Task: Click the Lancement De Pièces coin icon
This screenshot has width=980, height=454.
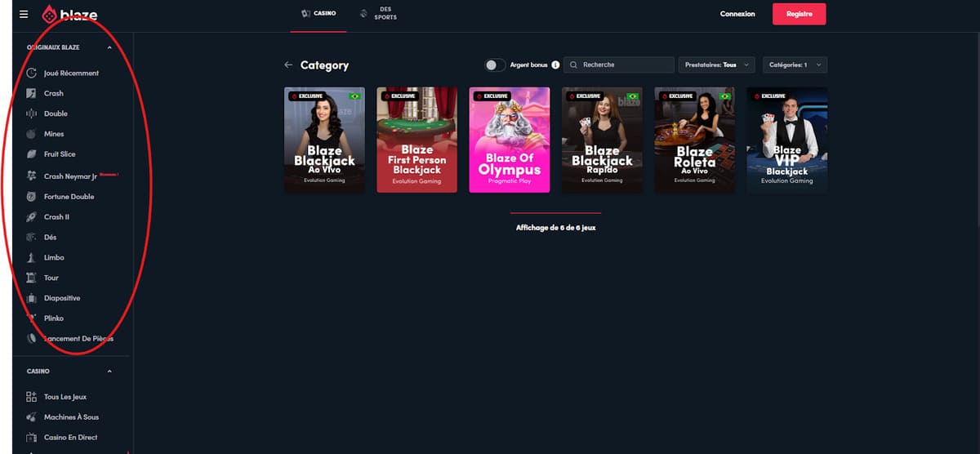Action: [32, 338]
